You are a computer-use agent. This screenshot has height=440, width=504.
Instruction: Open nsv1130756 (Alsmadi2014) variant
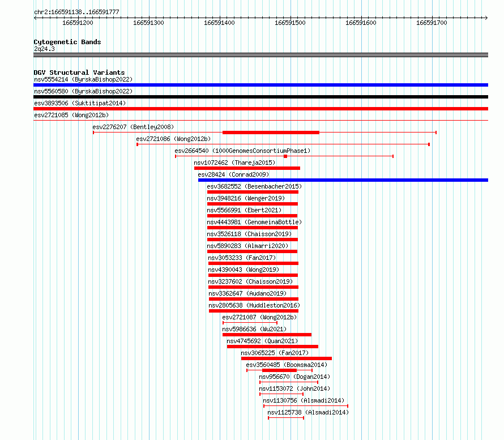[304, 400]
